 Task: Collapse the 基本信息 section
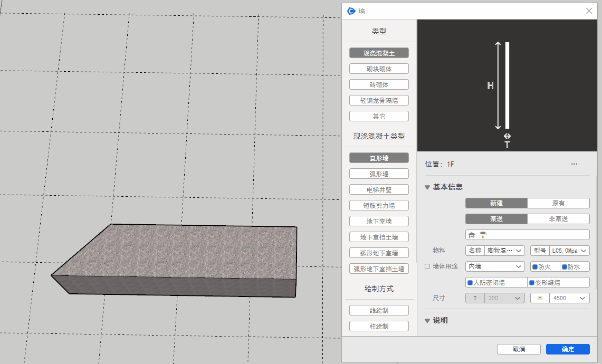point(427,187)
